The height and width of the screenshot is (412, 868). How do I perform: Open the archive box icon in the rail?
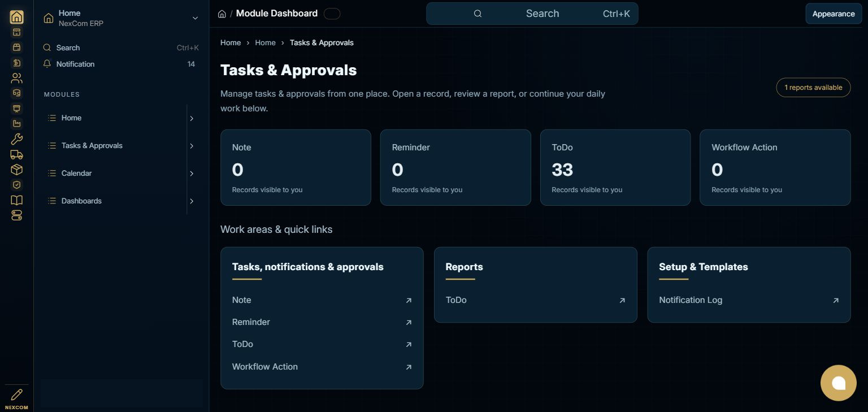(17, 32)
